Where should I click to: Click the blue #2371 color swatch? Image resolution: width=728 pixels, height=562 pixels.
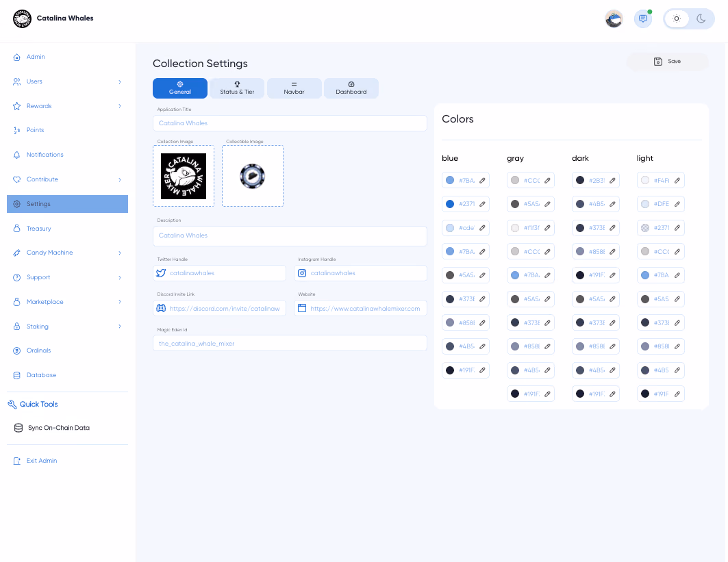point(450,204)
